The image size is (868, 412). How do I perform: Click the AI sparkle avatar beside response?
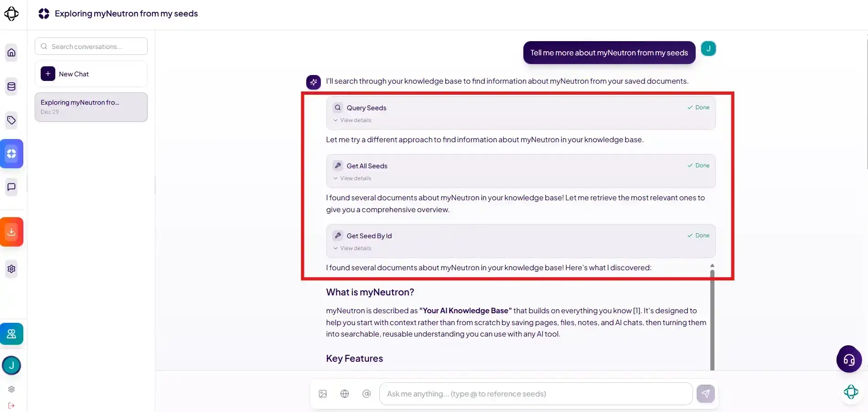[x=314, y=82]
